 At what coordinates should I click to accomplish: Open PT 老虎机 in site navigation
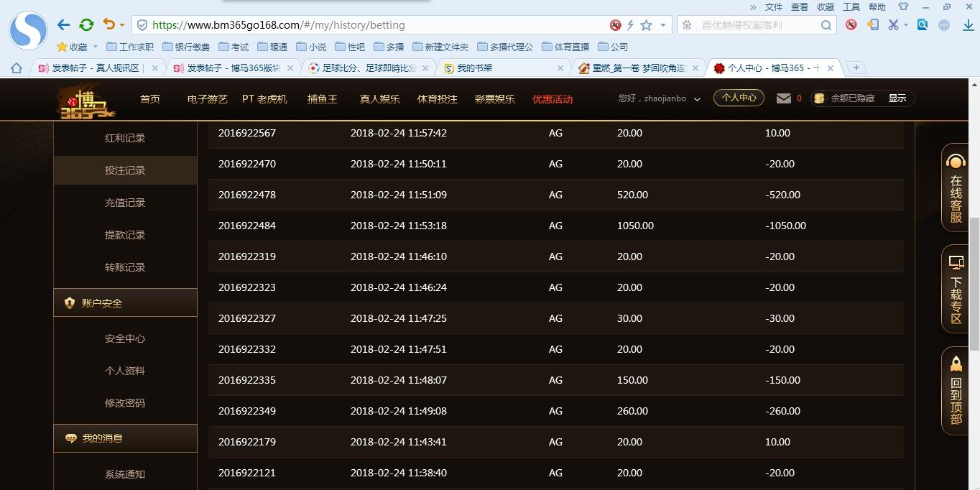264,99
